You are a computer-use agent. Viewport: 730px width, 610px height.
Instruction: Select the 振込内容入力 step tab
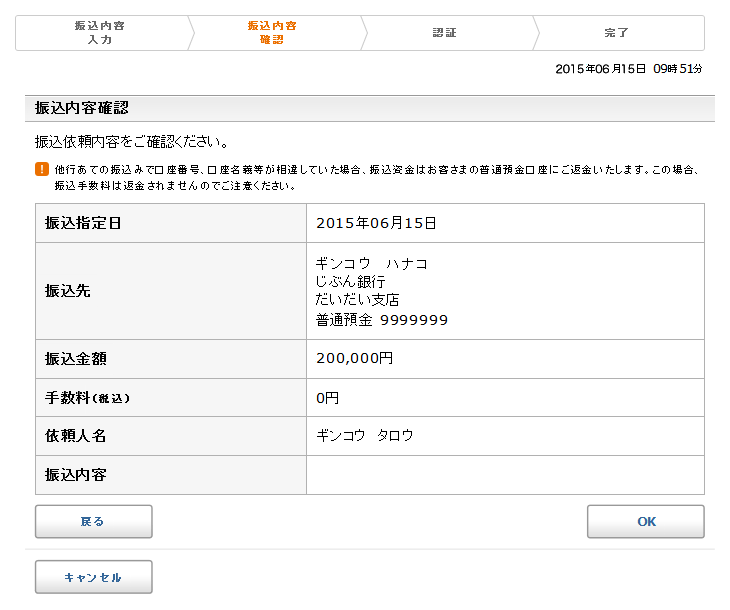click(x=100, y=32)
